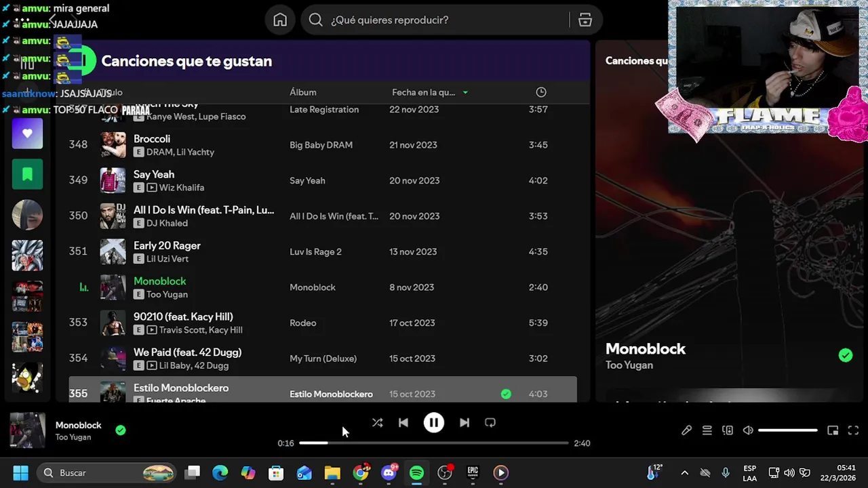Adjust the volume slider
Image resolution: width=868 pixels, height=488 pixels.
788,430
